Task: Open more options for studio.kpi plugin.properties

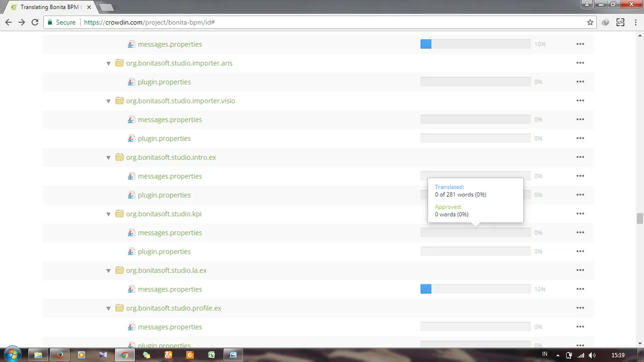Action: [x=580, y=251]
